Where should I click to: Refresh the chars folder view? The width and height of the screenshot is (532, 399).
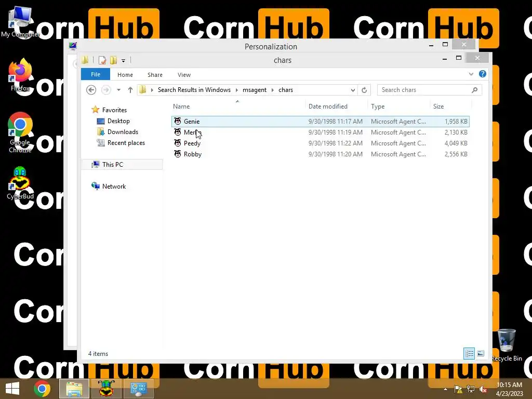pos(364,90)
